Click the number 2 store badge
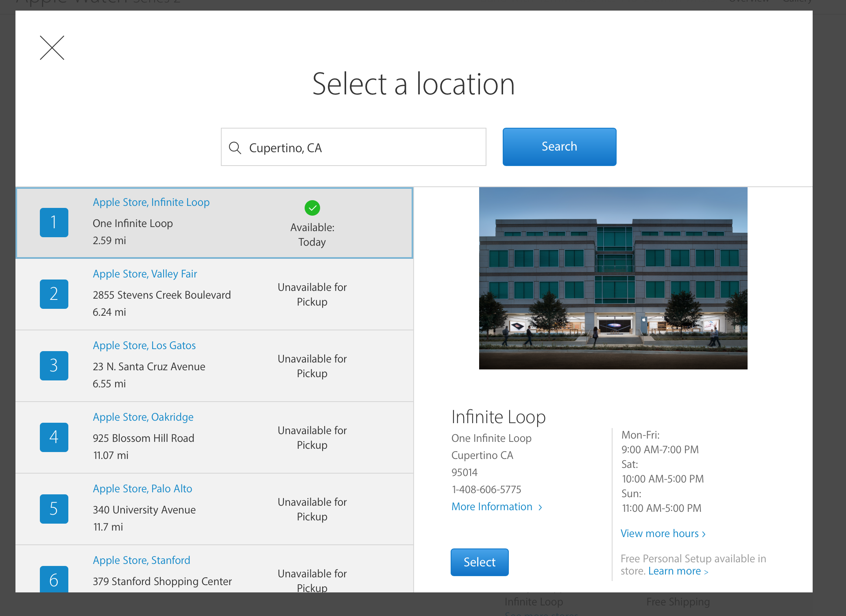The height and width of the screenshot is (616, 846). click(x=54, y=294)
